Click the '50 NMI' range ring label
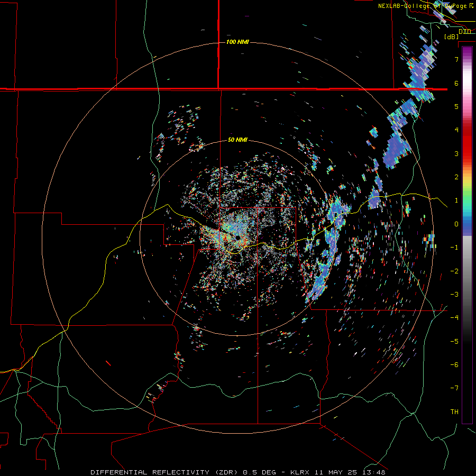476x476 pixels. 237,140
